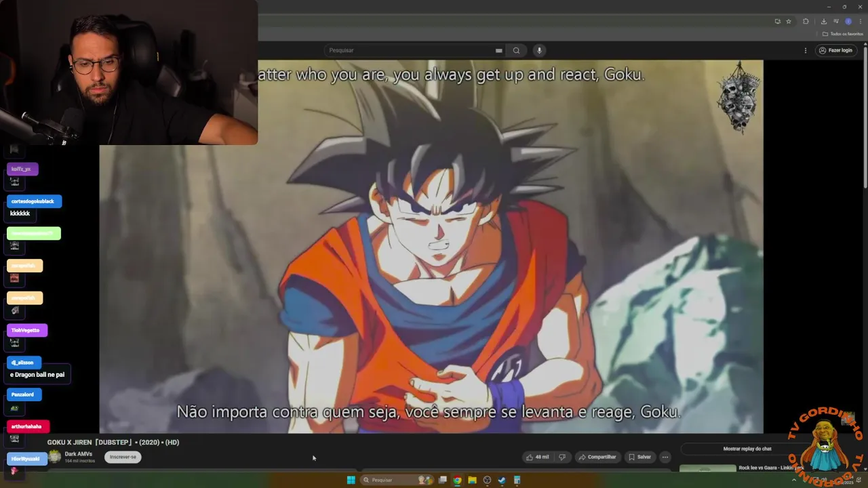Open the Chrome extensions puzzle icon
Viewport: 868px width, 488px height.
tap(806, 21)
